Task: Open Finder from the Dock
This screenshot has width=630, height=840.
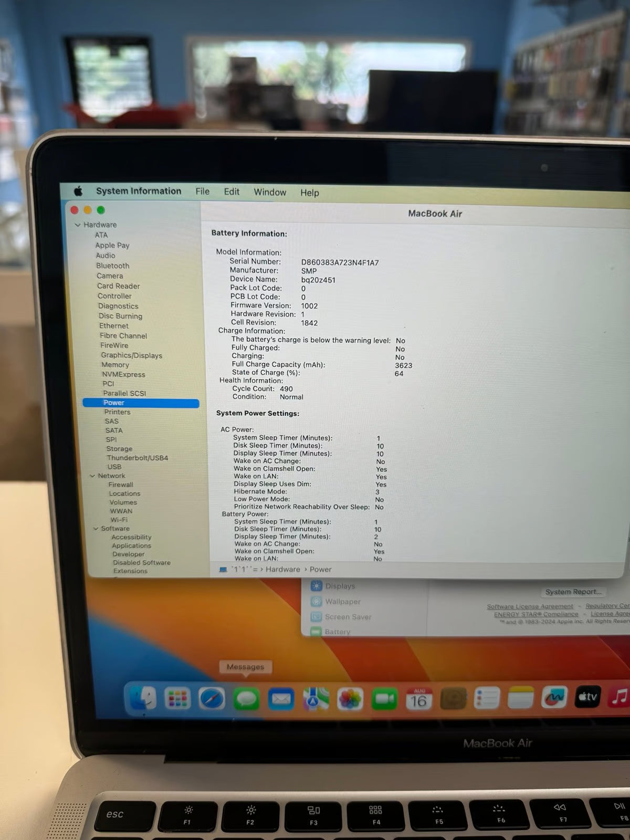Action: tap(143, 699)
